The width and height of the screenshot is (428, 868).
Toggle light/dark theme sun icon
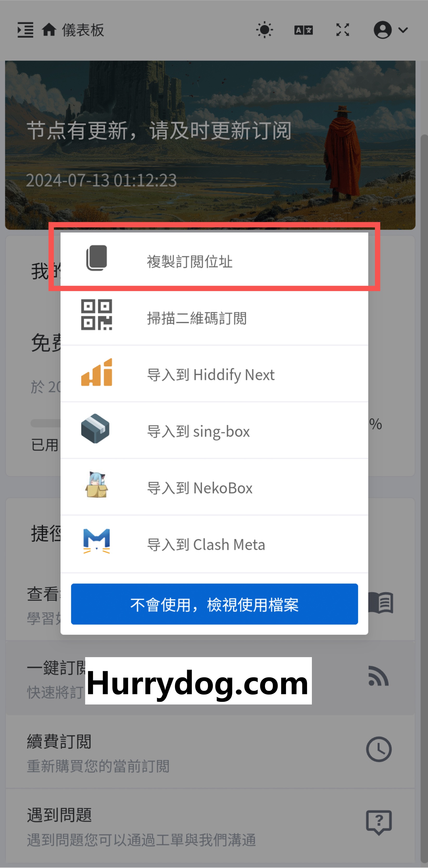click(x=264, y=30)
